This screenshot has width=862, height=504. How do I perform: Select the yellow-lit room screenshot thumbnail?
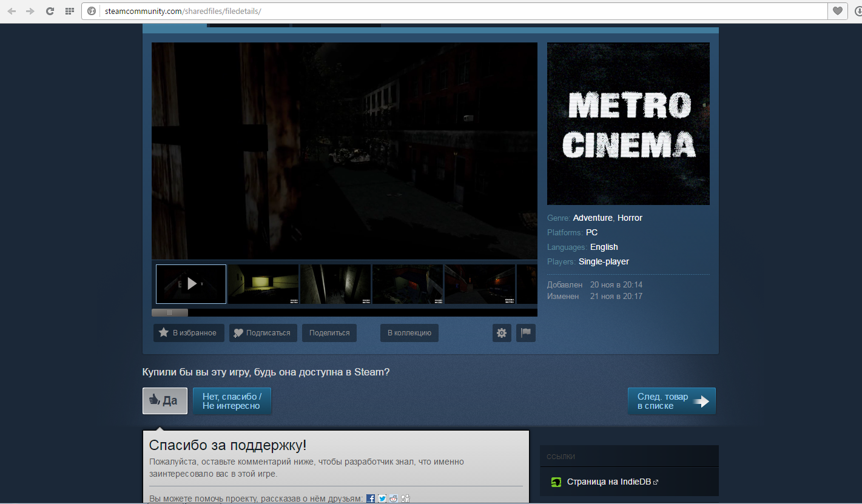coord(263,284)
